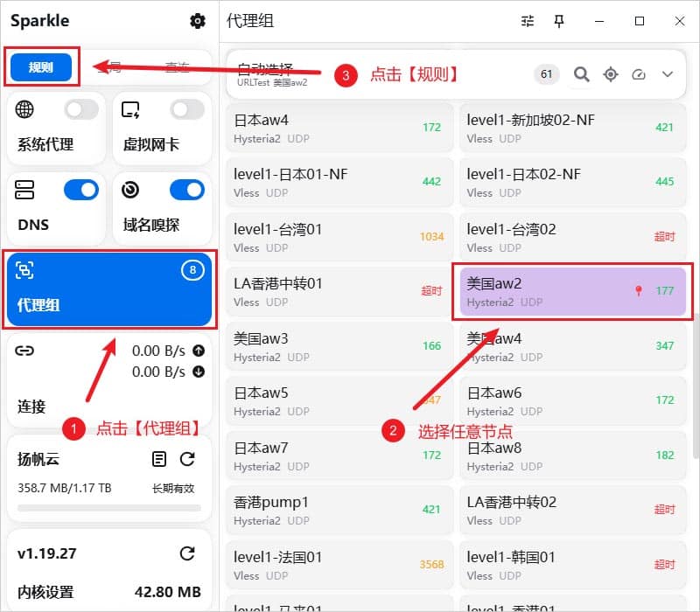Maximize the Sparkle window
The height and width of the screenshot is (612, 700).
pos(640,21)
